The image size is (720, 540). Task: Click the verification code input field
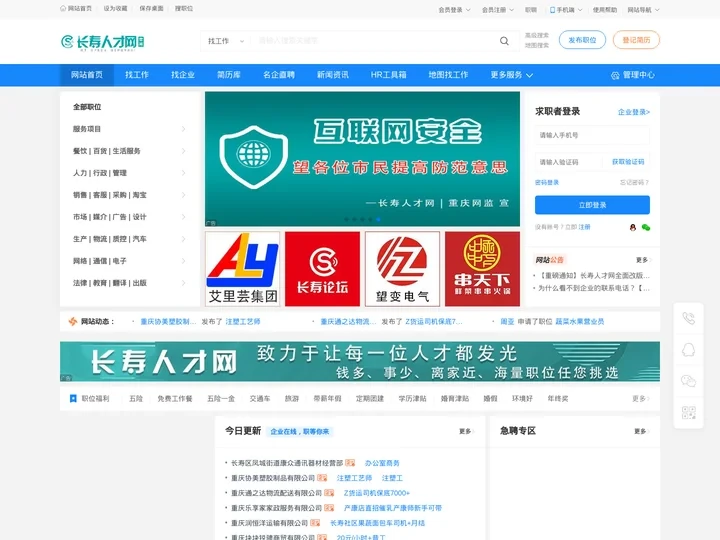pos(568,162)
